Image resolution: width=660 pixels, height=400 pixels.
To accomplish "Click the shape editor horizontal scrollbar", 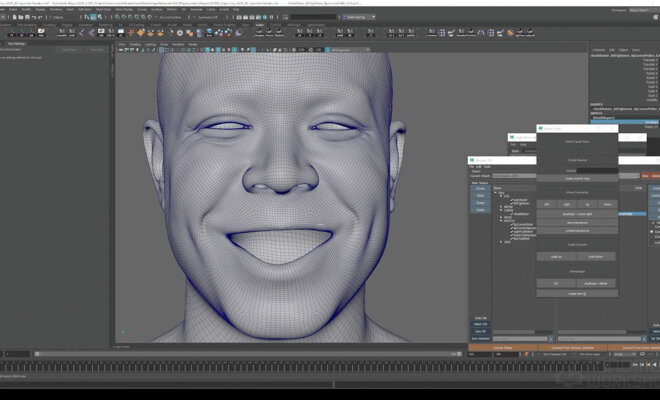I will pyautogui.click(x=522, y=332).
